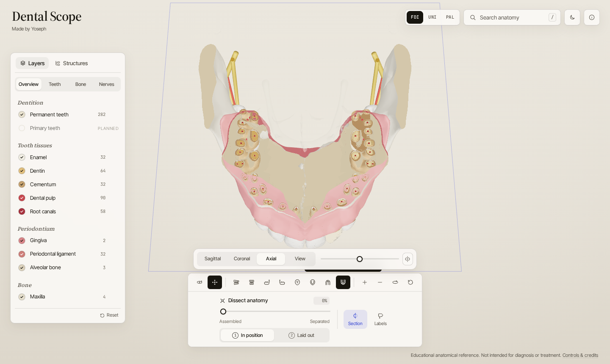The height and width of the screenshot is (364, 610).
Task: Toggle the Periodontal ligament checkbox
Action: 22,254
